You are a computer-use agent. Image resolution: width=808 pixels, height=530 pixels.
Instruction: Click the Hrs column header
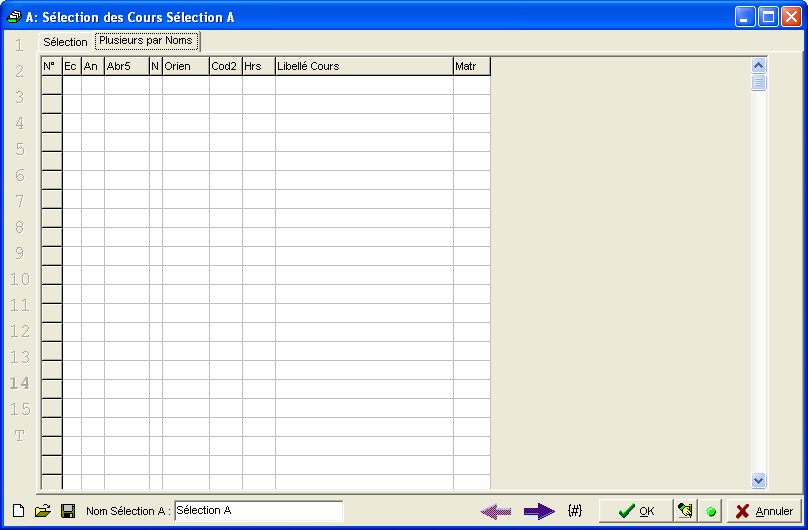pos(259,66)
